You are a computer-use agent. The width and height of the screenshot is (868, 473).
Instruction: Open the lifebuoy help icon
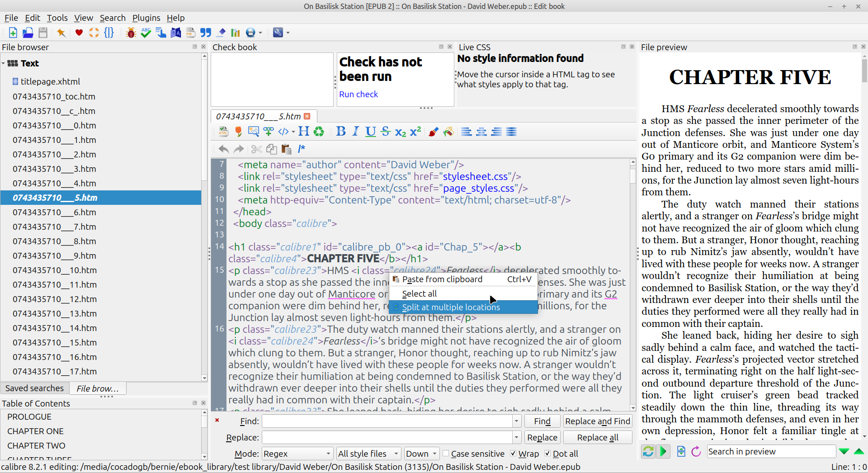94,33
